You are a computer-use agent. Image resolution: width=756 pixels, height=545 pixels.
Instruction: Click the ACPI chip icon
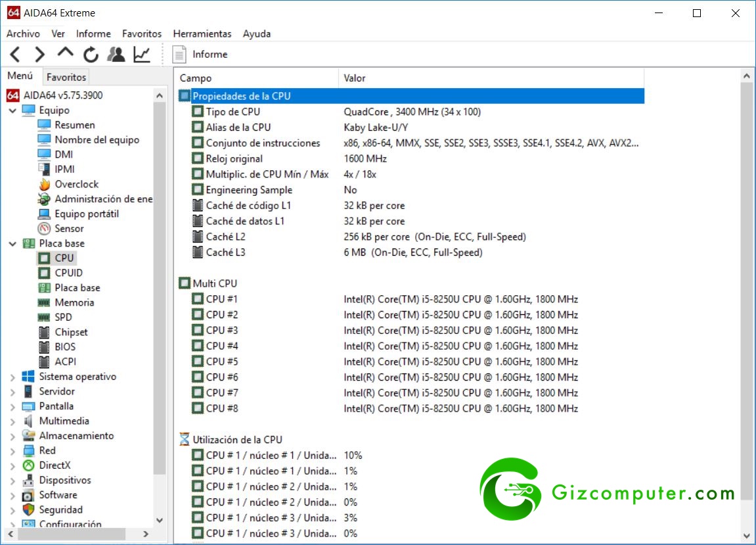tap(44, 362)
